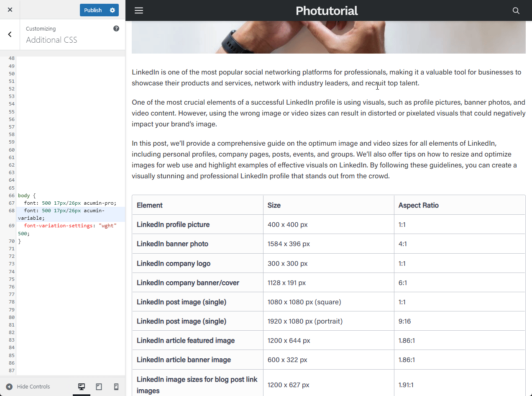Click the Customizing breadcrumb label
The width and height of the screenshot is (532, 396).
point(41,28)
